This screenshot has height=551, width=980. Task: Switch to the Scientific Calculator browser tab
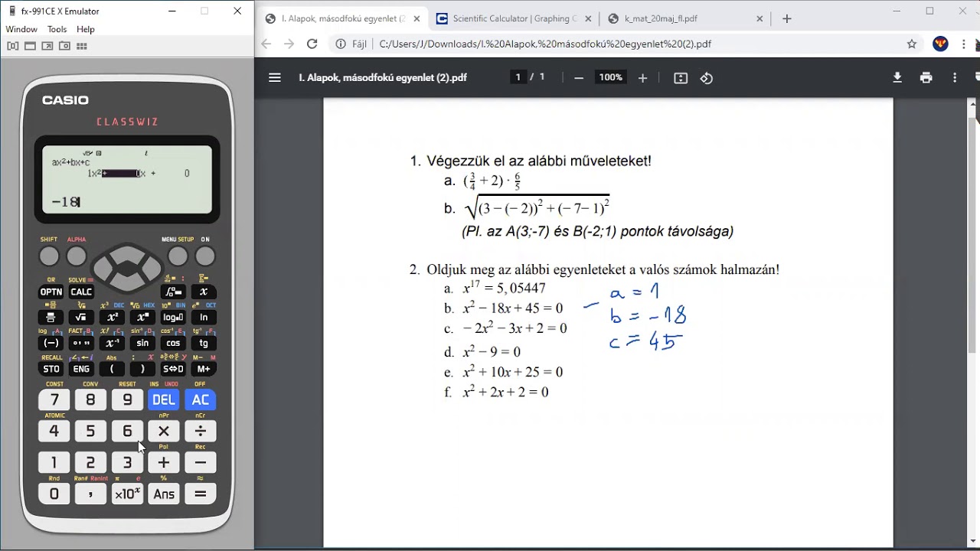(x=514, y=18)
